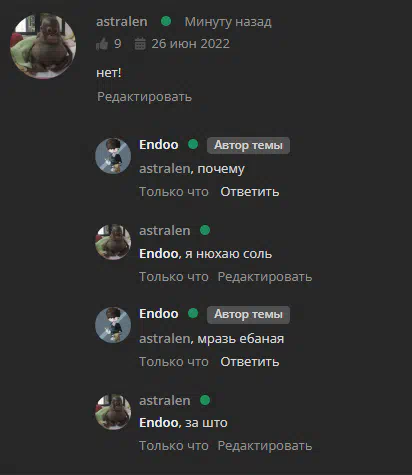412x475 pixels.
Task: Open astralen's large avatar at top
Action: [x=43, y=46]
